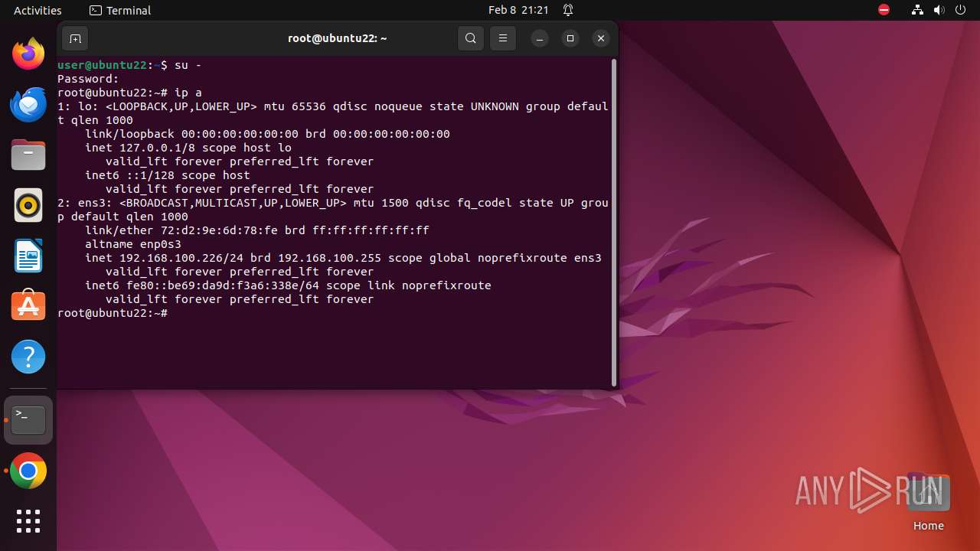The width and height of the screenshot is (980, 551).
Task: Open Ubuntu Software from the dock
Action: (x=28, y=306)
